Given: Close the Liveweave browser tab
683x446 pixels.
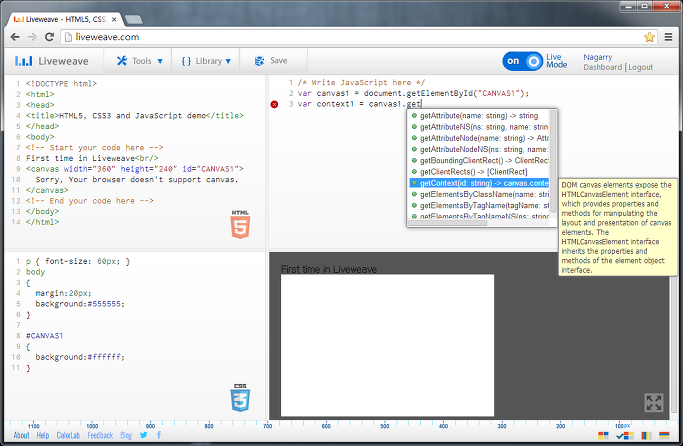Looking at the screenshot, I should coord(114,19).
